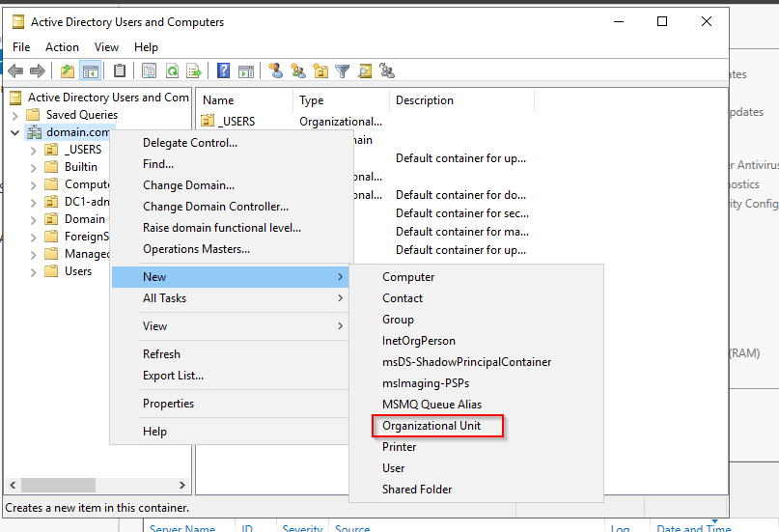
Task: Open the Help menu in menu bar
Action: tap(146, 47)
